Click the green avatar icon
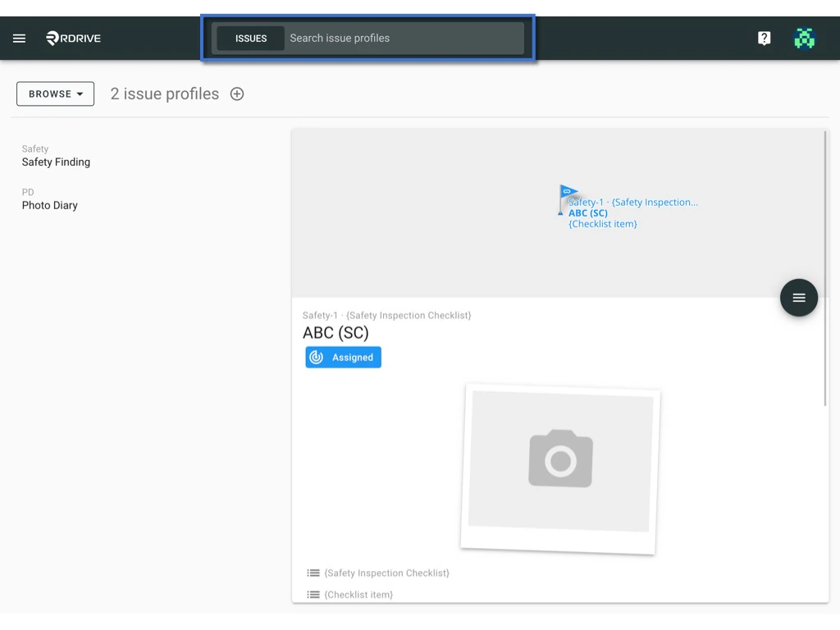The height and width of the screenshot is (630, 840). [x=804, y=38]
